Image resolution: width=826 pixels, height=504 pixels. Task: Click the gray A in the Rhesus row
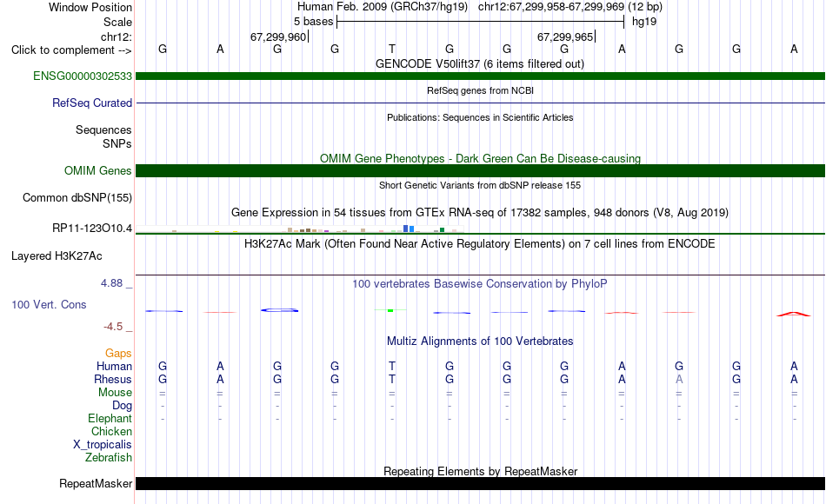[x=679, y=379]
